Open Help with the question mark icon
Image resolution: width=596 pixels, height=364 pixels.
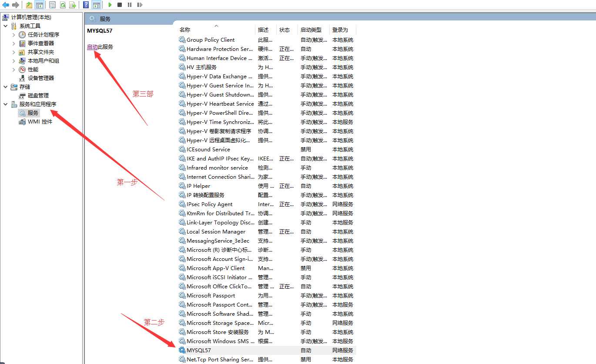click(x=86, y=5)
